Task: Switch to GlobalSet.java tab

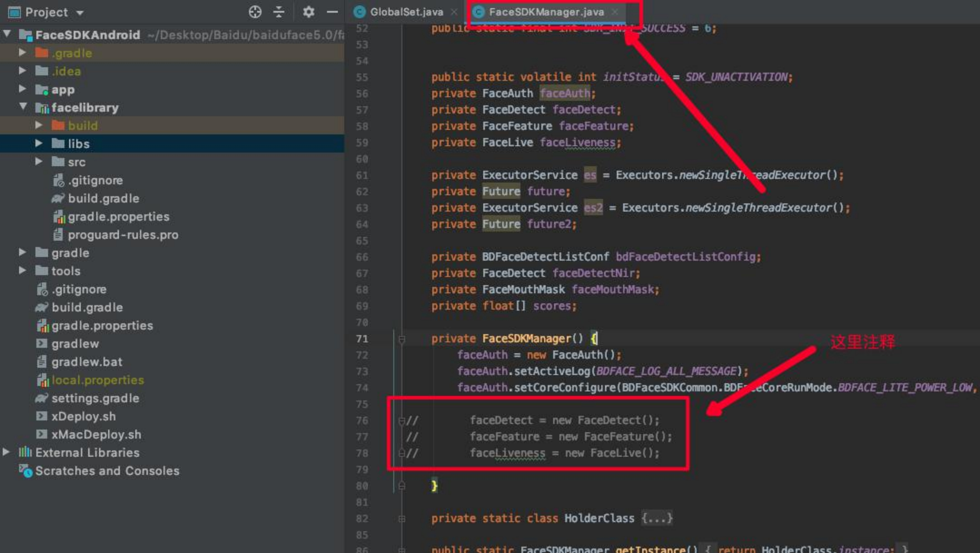Action: point(406,12)
